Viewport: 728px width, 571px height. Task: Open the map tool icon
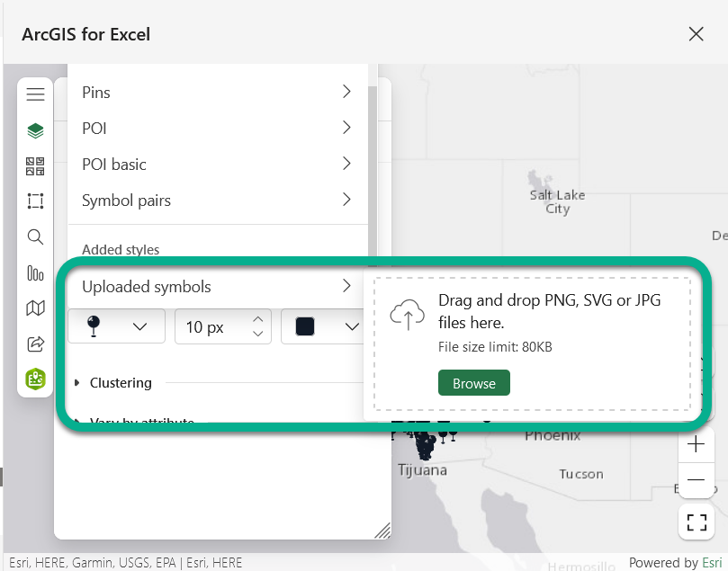[35, 308]
